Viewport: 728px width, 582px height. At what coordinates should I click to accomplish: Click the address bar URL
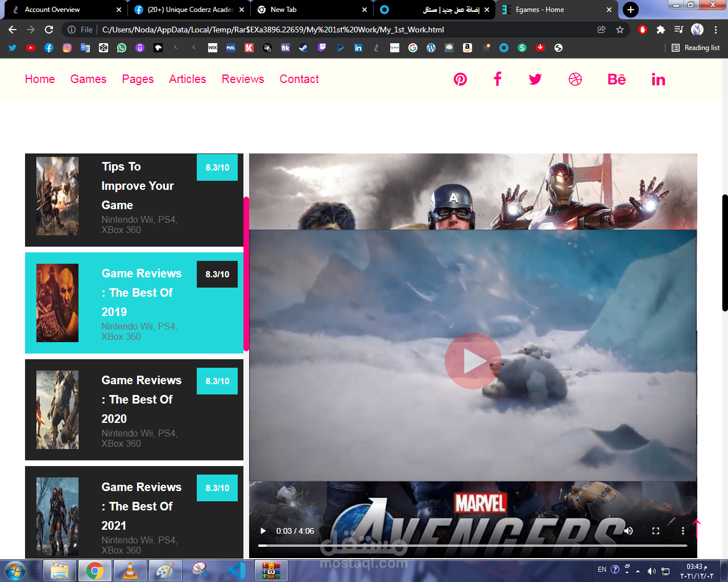pos(273,30)
